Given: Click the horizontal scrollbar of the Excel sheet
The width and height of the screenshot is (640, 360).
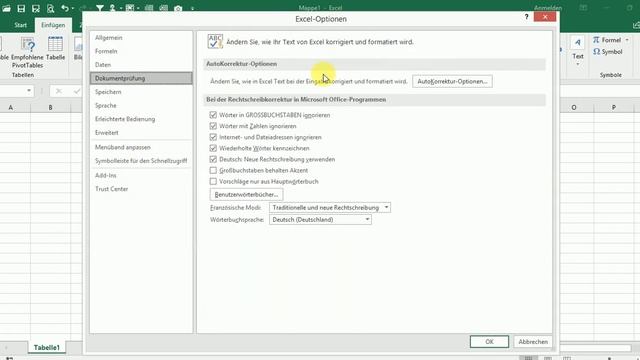Looking at the screenshot, I should 596,348.
